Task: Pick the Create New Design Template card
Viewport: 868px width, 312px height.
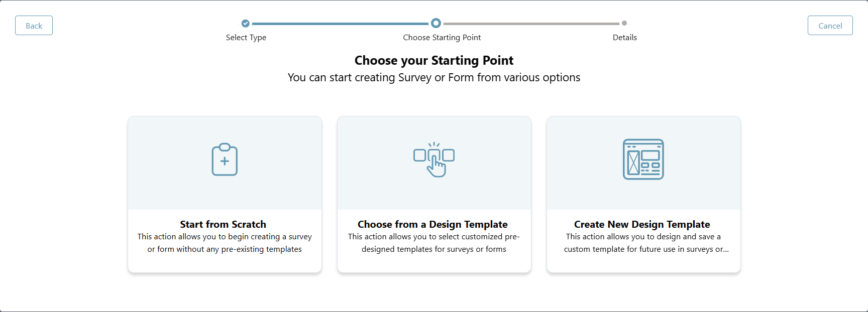Action: point(643,195)
